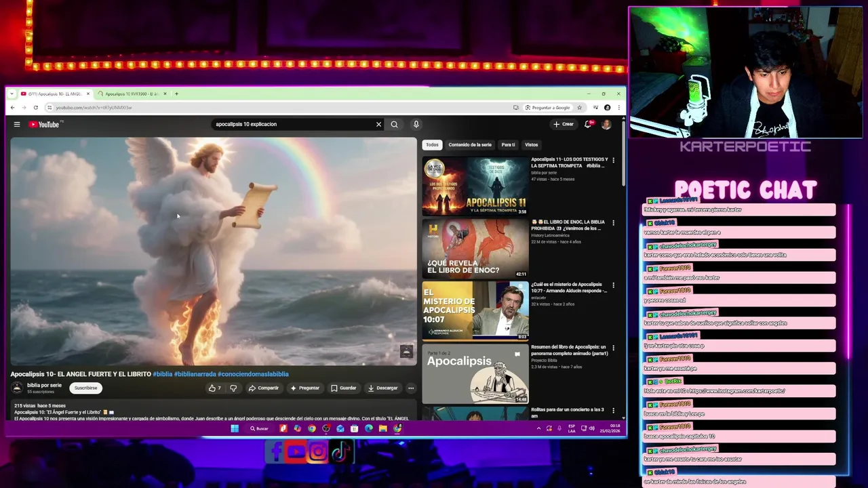The width and height of the screenshot is (868, 488).
Task: Open Microsoft Store from the taskbar
Action: click(355, 428)
